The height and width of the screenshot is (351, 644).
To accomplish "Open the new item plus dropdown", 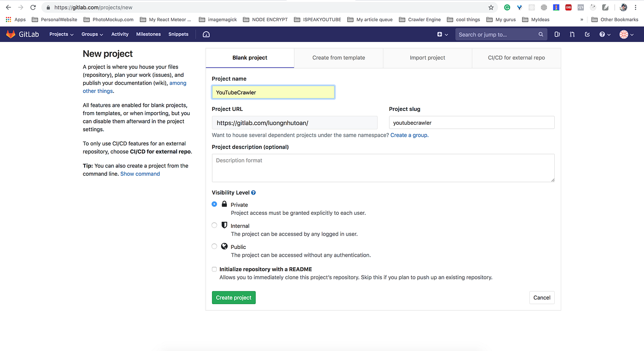I will tap(442, 34).
